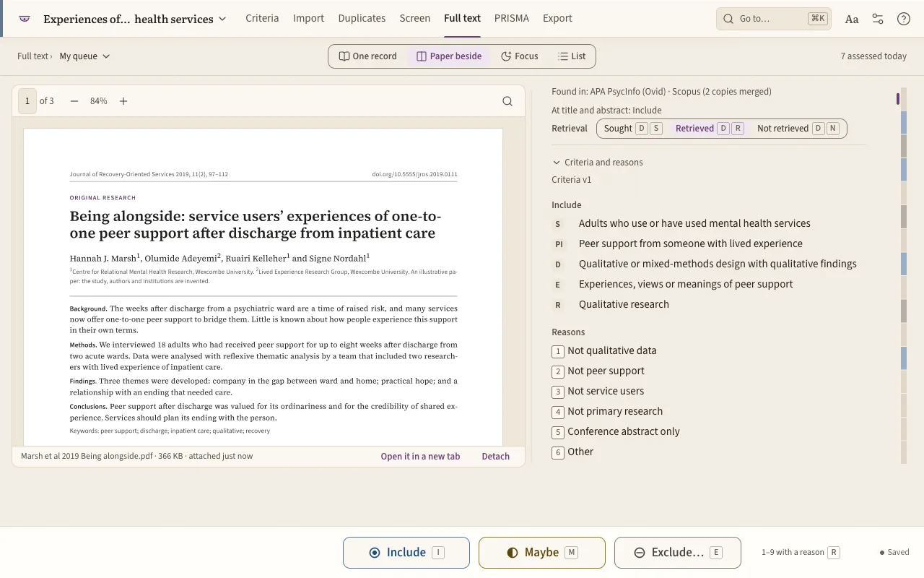Set retrieval status to Retrieved
Viewport: 924px width, 578px height.
click(x=709, y=128)
